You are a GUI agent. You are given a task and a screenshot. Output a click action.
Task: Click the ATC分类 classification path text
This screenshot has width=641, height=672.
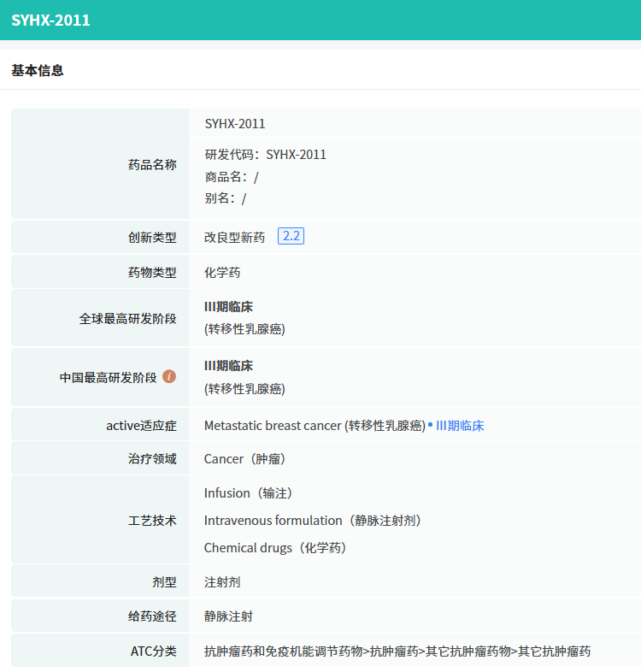pyautogui.click(x=397, y=651)
